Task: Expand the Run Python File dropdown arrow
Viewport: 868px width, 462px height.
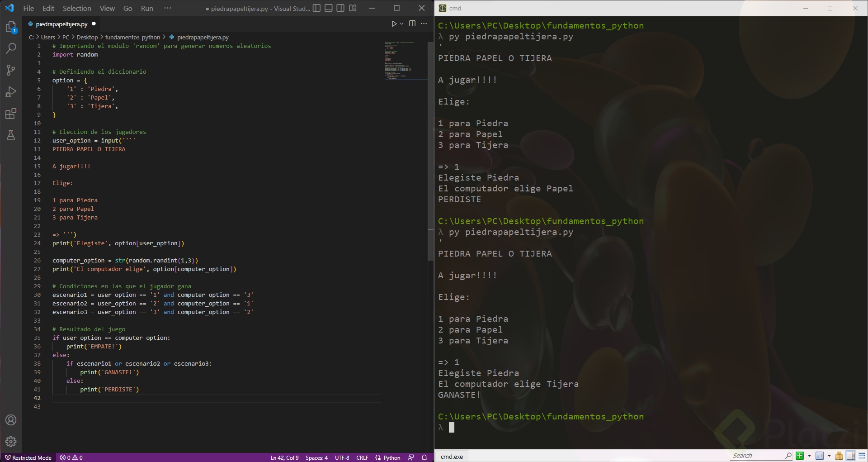Action: [x=401, y=24]
